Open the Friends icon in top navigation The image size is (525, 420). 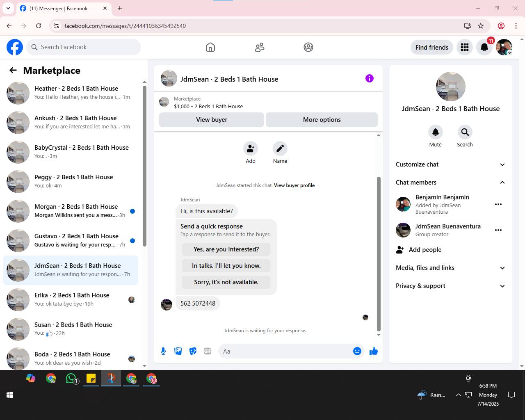tap(260, 47)
